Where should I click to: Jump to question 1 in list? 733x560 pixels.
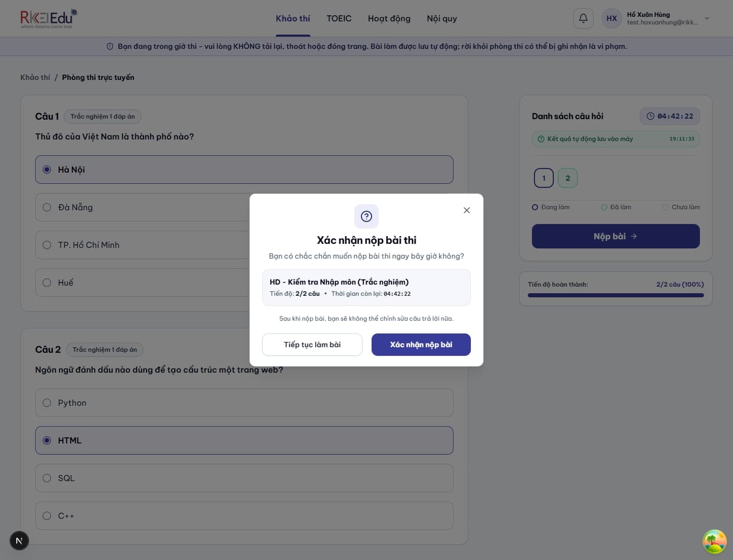click(544, 178)
